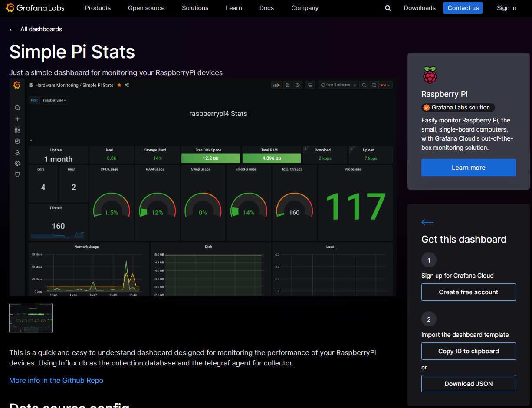Click the Save dashboard icon in screenshot toolbar
The image size is (532, 408).
pos(287,85)
